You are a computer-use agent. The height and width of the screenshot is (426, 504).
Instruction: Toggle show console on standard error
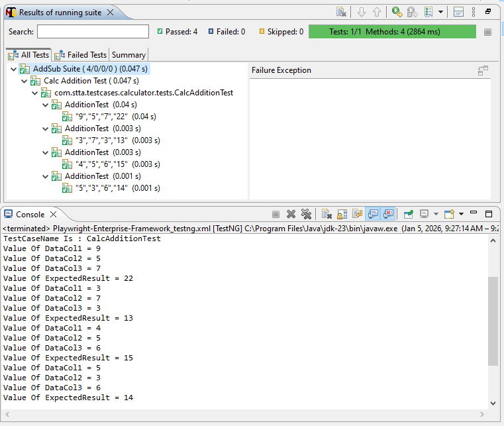click(x=388, y=214)
